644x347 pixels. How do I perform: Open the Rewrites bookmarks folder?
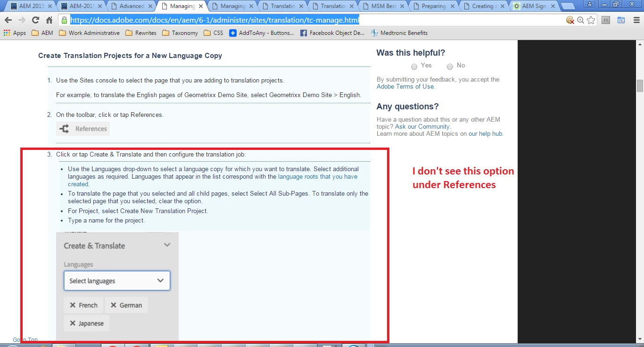(140, 33)
